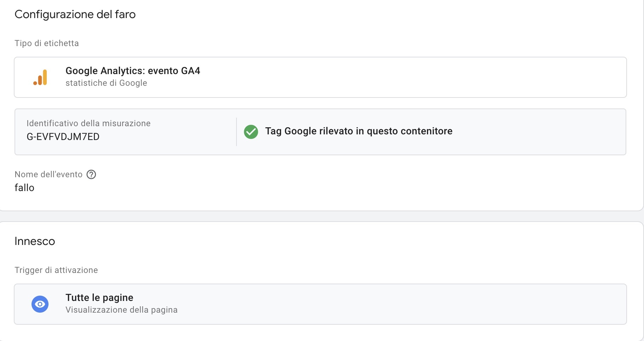Select the event name fallo
The image size is (644, 341).
click(x=24, y=188)
